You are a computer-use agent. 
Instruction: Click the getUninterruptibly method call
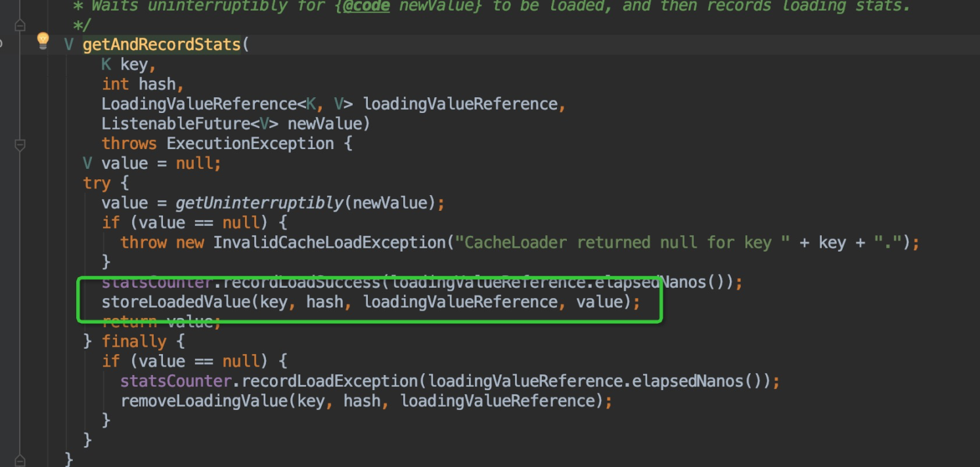(259, 203)
